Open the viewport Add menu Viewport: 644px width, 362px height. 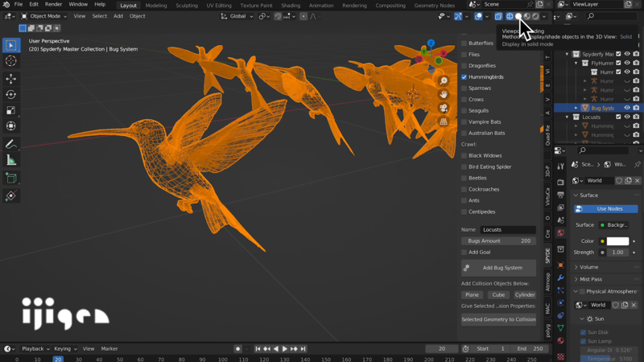(x=118, y=16)
